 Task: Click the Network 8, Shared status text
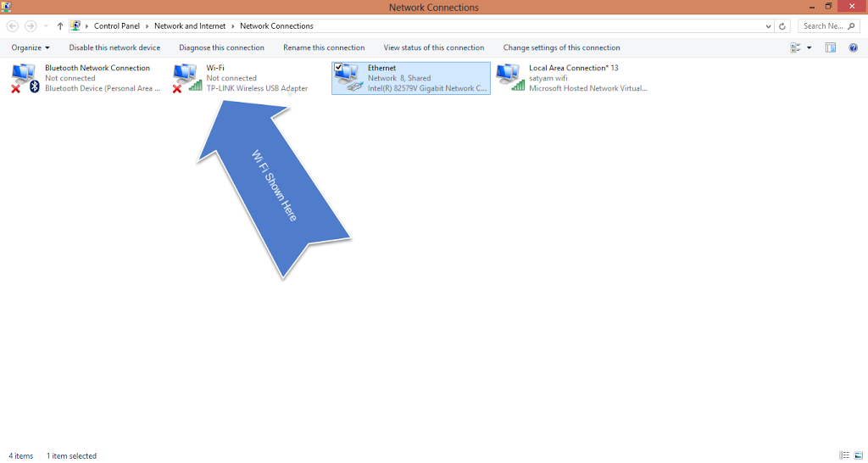[x=399, y=78]
